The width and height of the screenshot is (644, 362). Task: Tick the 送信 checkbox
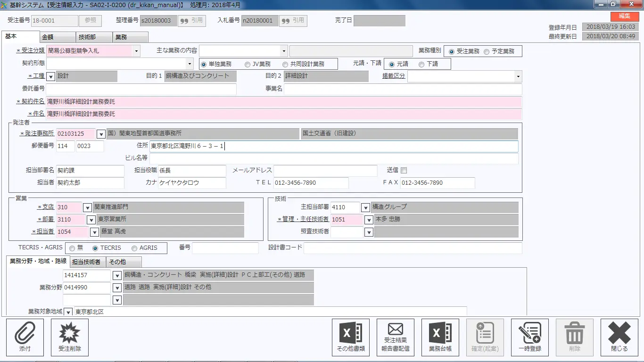coord(404,171)
